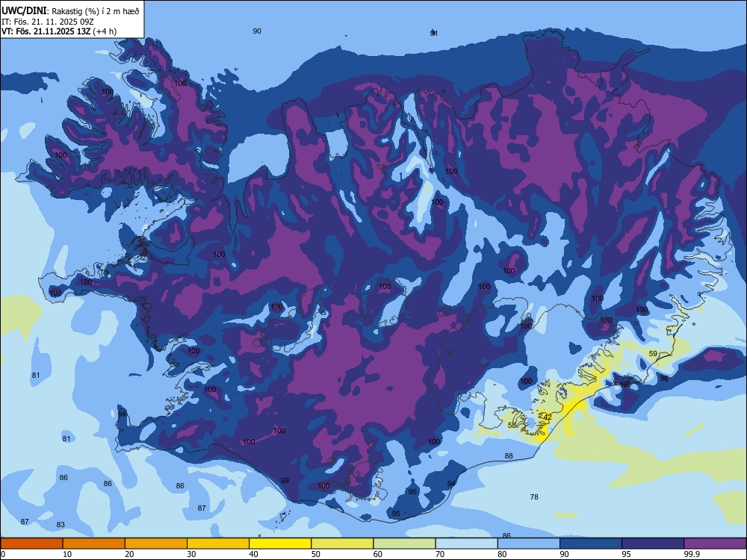Click the humidity value '91' at the map top

(433, 33)
